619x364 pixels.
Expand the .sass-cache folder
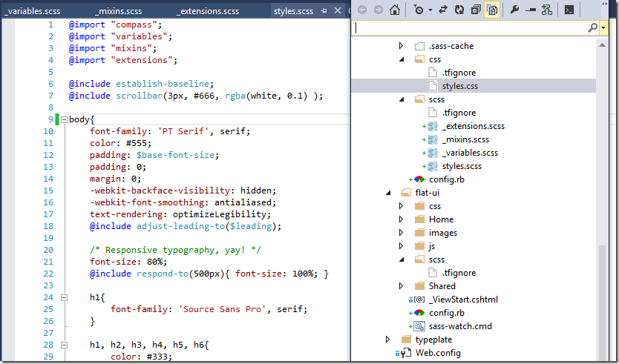401,46
